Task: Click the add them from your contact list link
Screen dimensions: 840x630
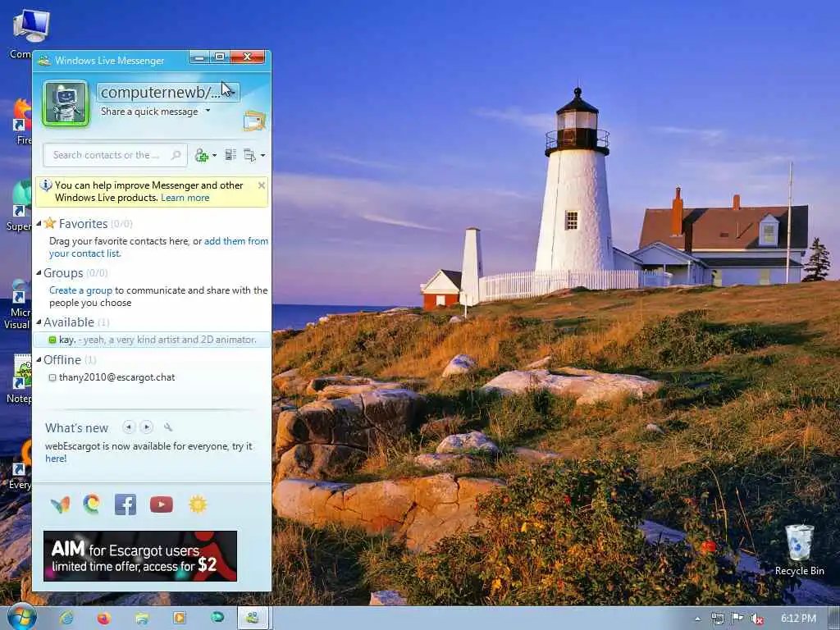Action: pos(235,241)
